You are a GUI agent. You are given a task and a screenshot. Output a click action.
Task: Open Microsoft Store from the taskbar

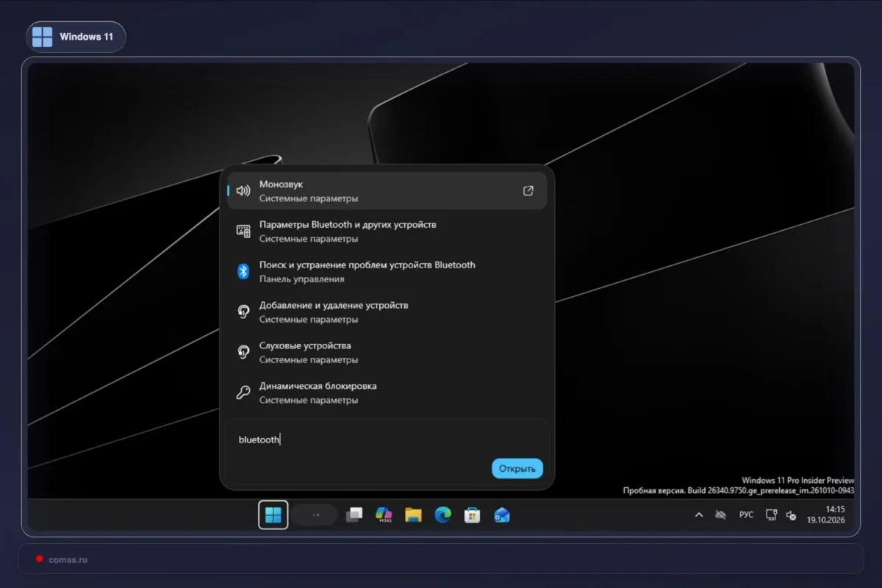tap(472, 515)
